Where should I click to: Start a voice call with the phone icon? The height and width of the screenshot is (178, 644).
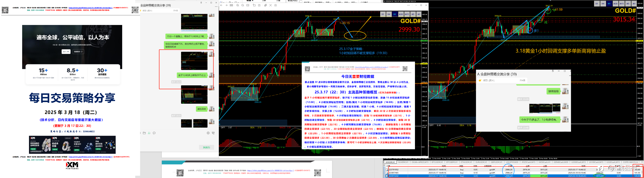coord(213,133)
